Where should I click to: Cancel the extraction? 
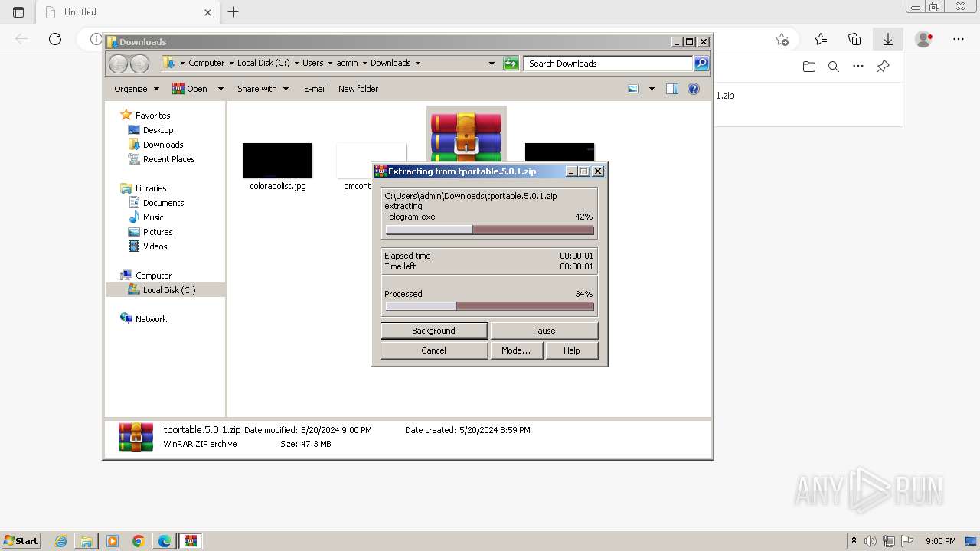433,350
